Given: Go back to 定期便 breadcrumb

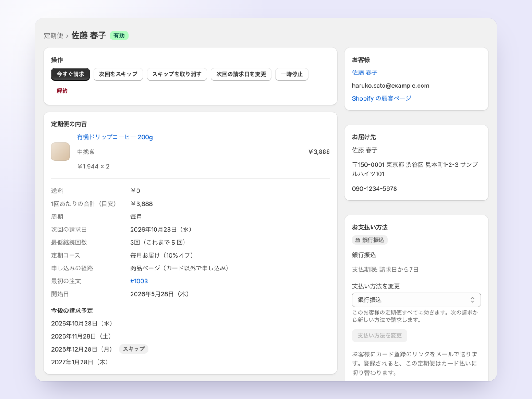Looking at the screenshot, I should 54,36.
